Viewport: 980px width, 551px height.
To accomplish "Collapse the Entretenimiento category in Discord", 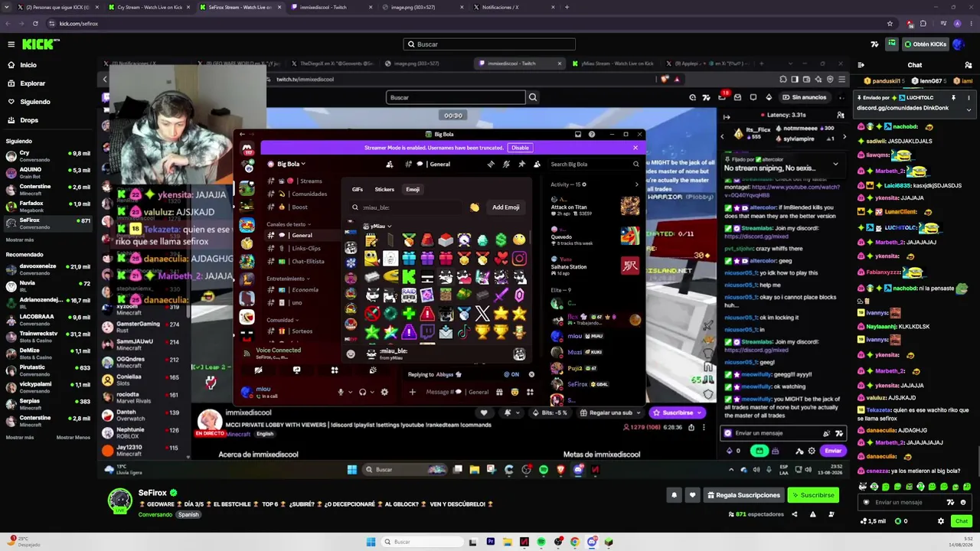I will coord(286,279).
